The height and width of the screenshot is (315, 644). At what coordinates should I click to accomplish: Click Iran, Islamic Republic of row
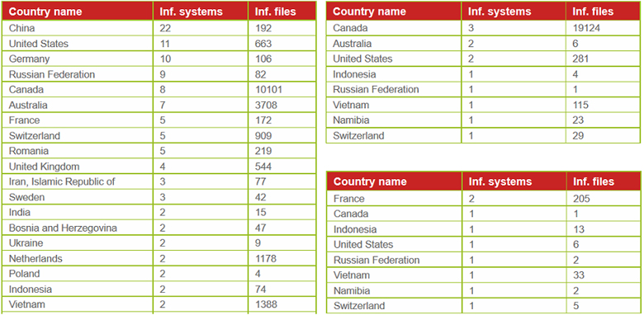pyautogui.click(x=159, y=181)
